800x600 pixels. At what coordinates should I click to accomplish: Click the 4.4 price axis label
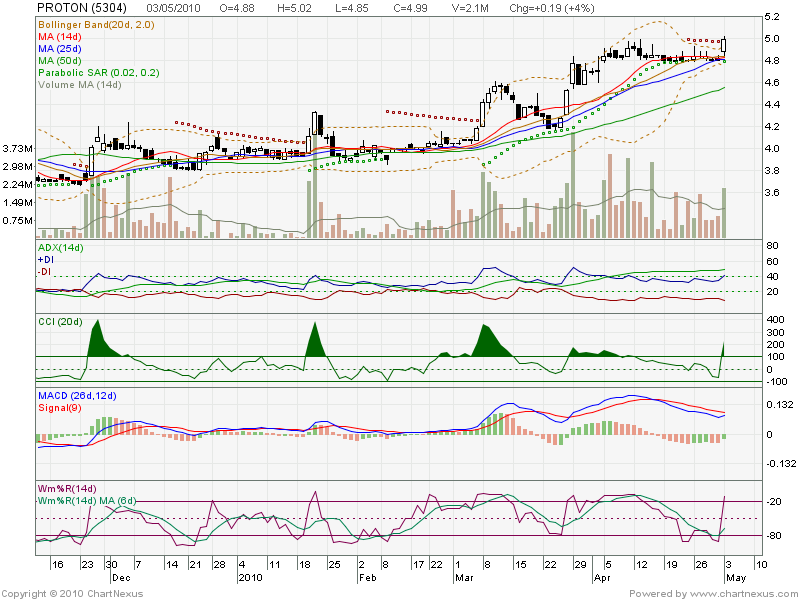tap(772, 105)
